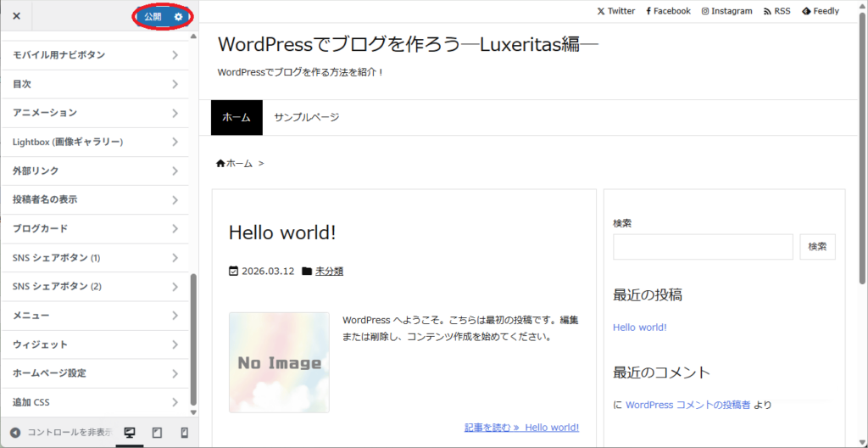This screenshot has height=448, width=868.
Task: Click the site title WordPressでブログを作ろう
Action: coord(408,44)
